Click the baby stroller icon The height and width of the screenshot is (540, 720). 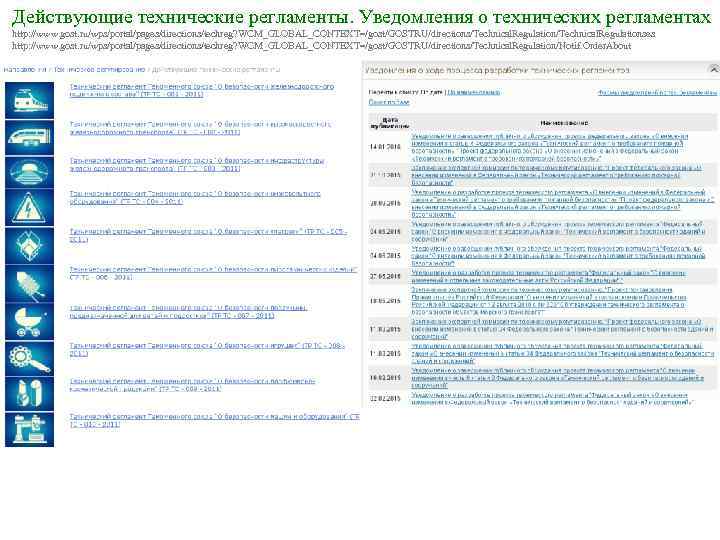pos(29,322)
